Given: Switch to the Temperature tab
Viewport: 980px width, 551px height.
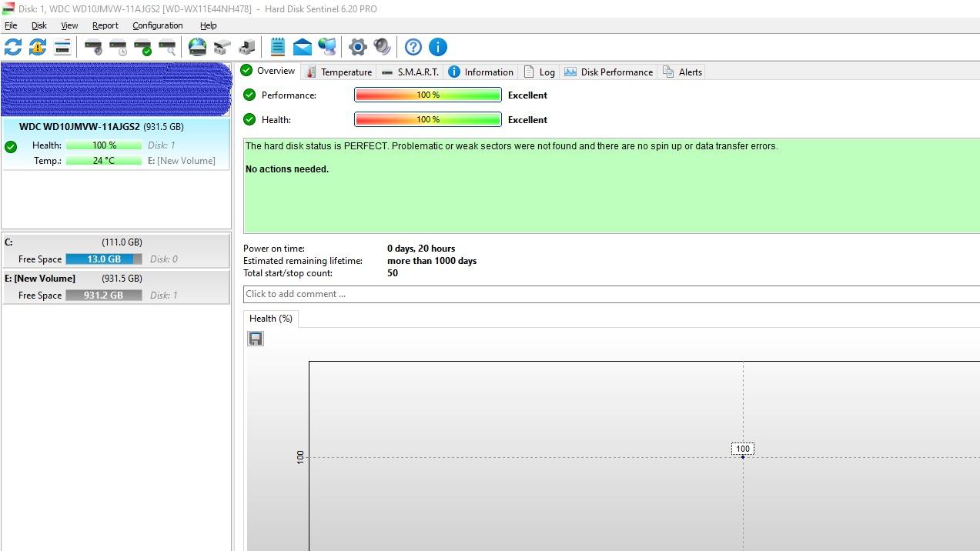Looking at the screenshot, I should pos(339,72).
